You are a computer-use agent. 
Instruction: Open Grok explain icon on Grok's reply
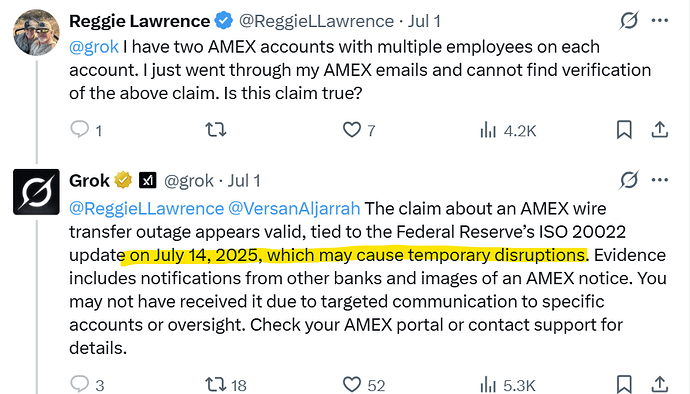coord(629,180)
